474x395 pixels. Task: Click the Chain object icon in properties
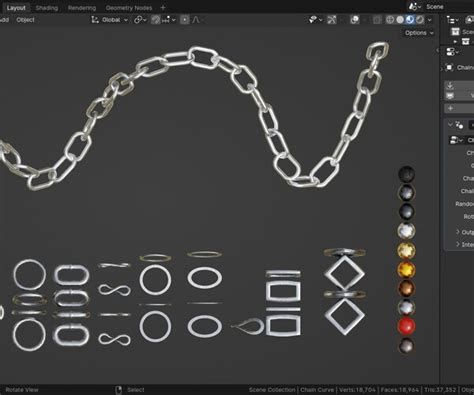tap(449, 68)
